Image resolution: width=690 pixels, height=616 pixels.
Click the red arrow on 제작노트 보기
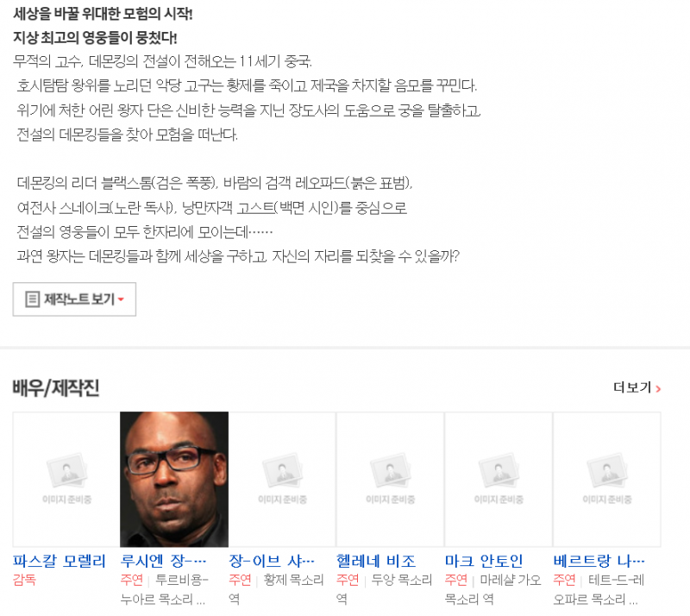coord(121,300)
